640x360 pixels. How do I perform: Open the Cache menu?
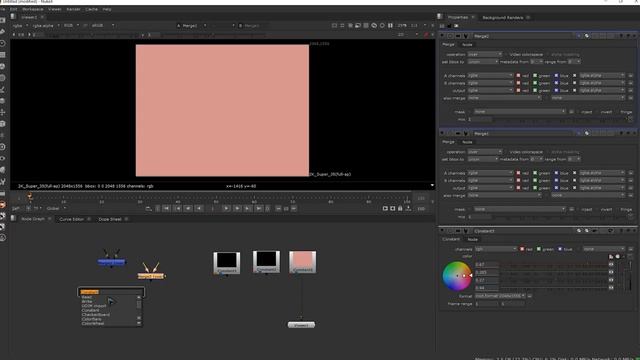pos(91,9)
